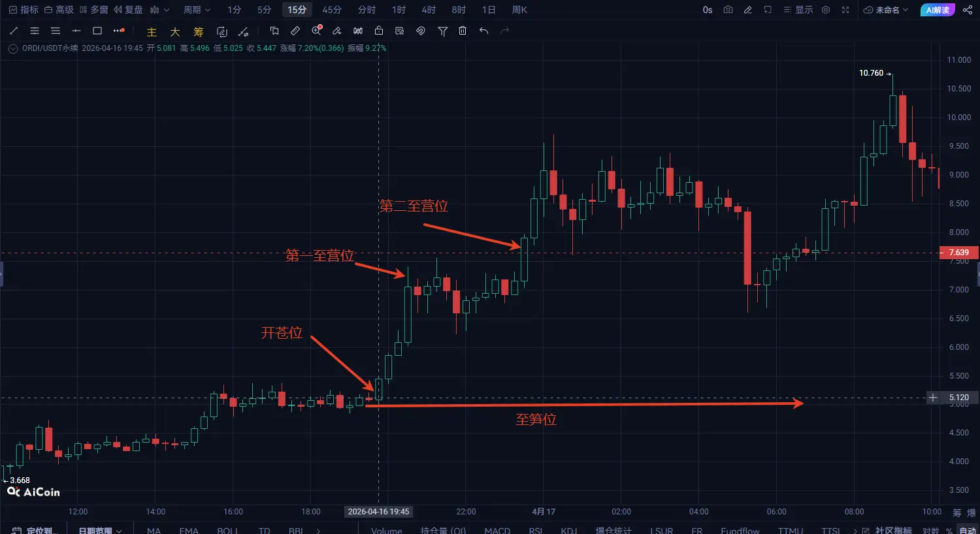980x534 pixels.
Task: Switch to the 45分 timeframe
Action: pos(332,10)
